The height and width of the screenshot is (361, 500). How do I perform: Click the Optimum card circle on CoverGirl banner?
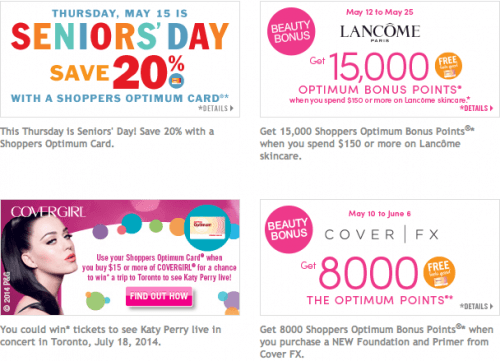point(207,228)
